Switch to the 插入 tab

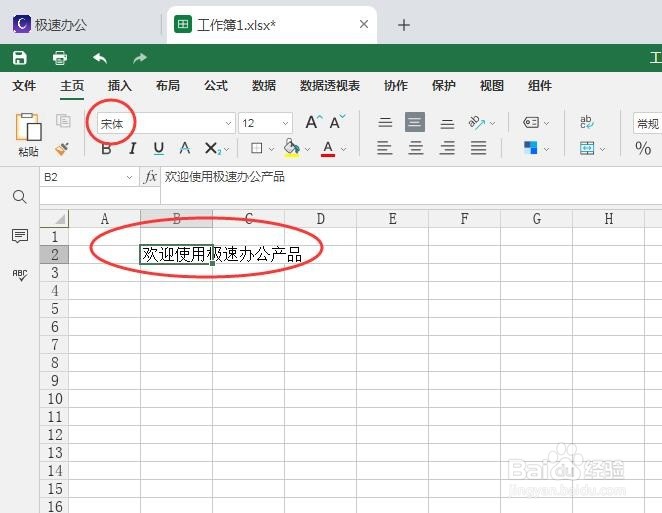pos(119,86)
